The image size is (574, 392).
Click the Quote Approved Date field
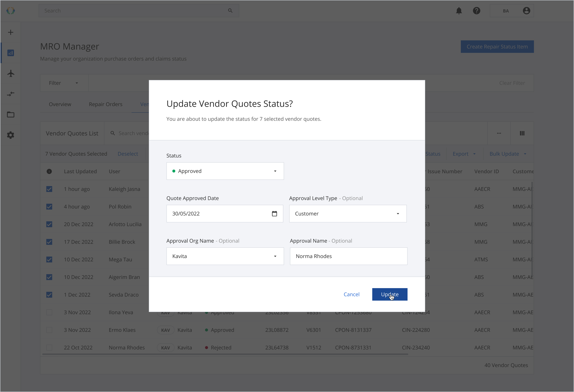[x=225, y=214]
